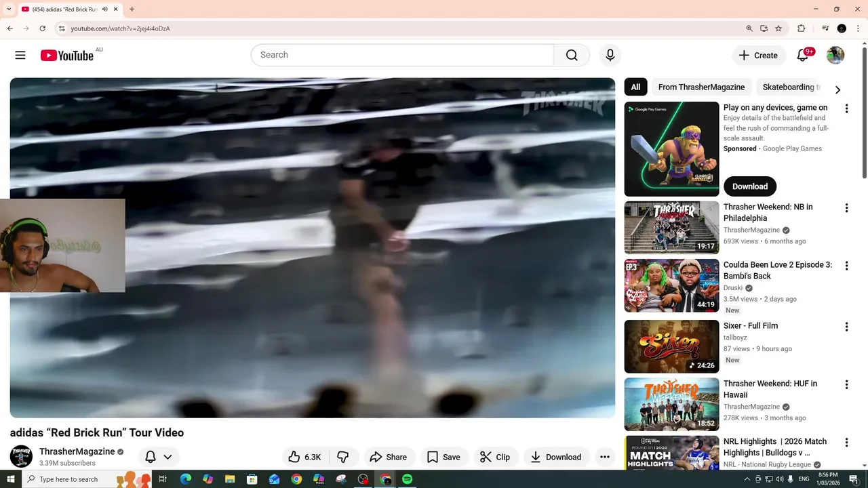The image size is (868, 488).
Task: Like the video with thumbs up
Action: [x=304, y=457]
